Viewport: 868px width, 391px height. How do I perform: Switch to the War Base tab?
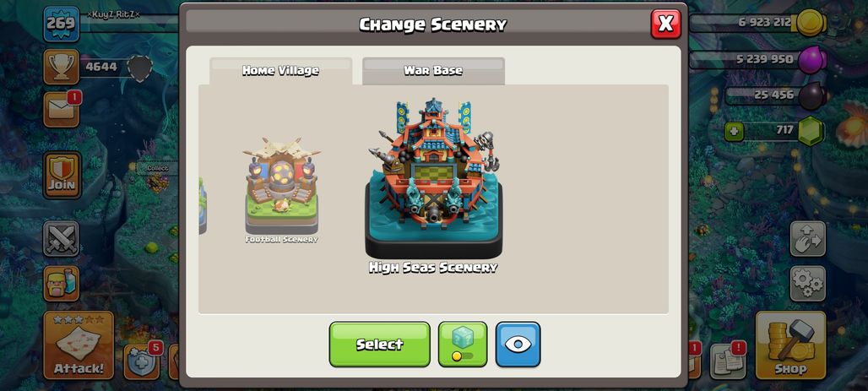[x=433, y=71]
